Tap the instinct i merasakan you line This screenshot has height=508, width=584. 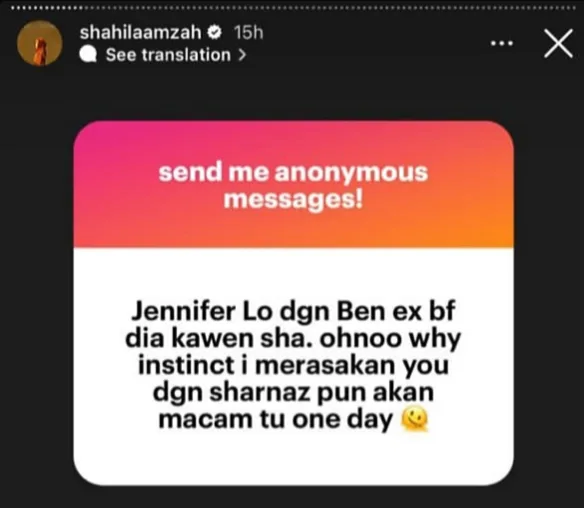pos(293,365)
